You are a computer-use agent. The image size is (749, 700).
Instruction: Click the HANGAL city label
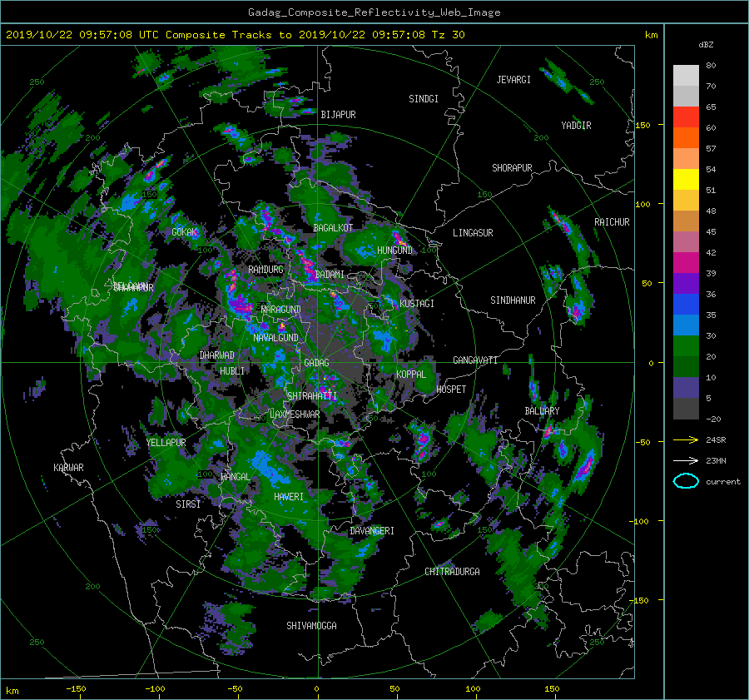point(235,477)
